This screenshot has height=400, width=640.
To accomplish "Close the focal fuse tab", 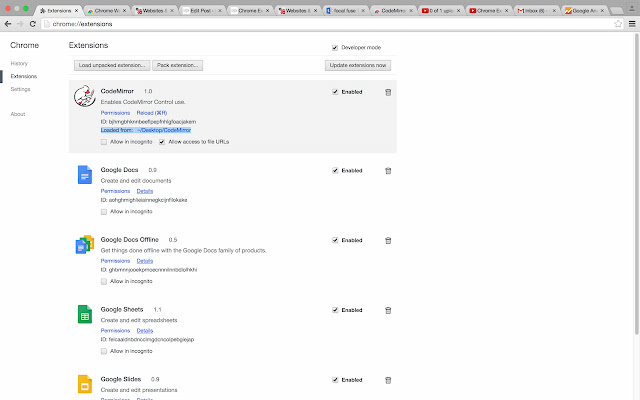I will point(363,11).
